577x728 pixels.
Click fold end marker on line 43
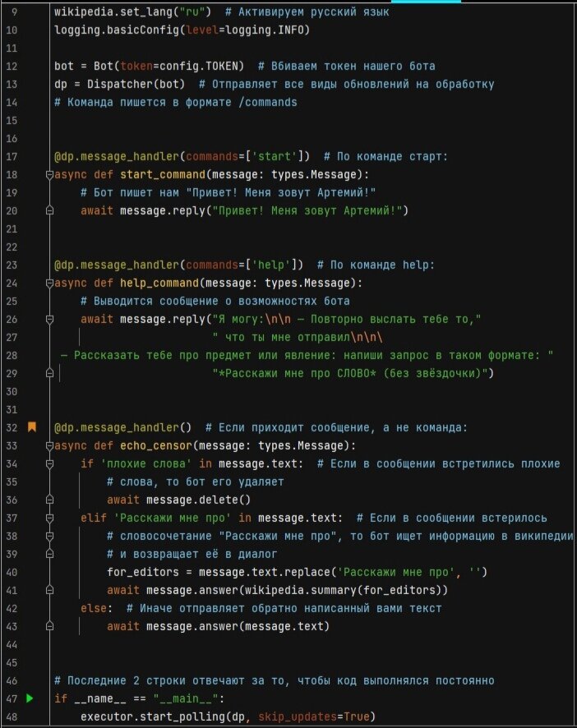(x=49, y=627)
